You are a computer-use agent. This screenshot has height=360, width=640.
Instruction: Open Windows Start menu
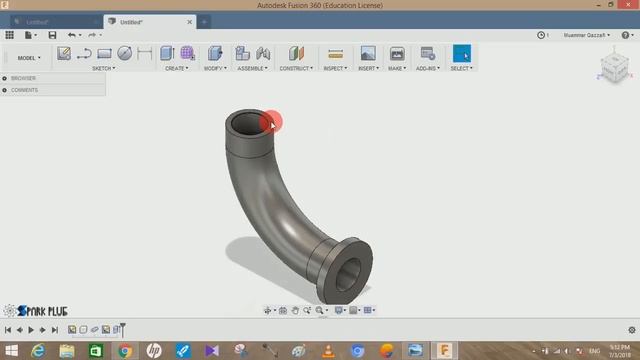pyautogui.click(x=11, y=351)
